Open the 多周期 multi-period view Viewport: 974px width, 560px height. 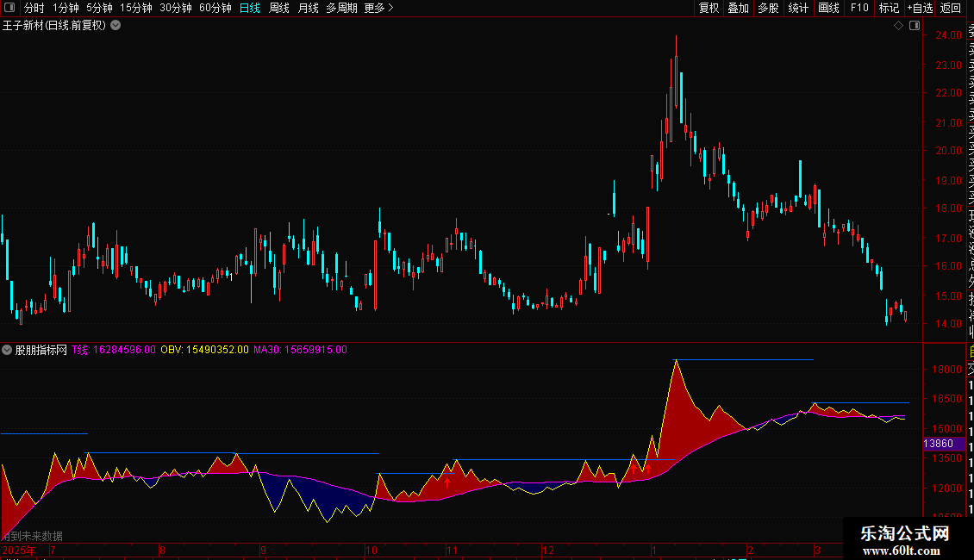point(341,8)
